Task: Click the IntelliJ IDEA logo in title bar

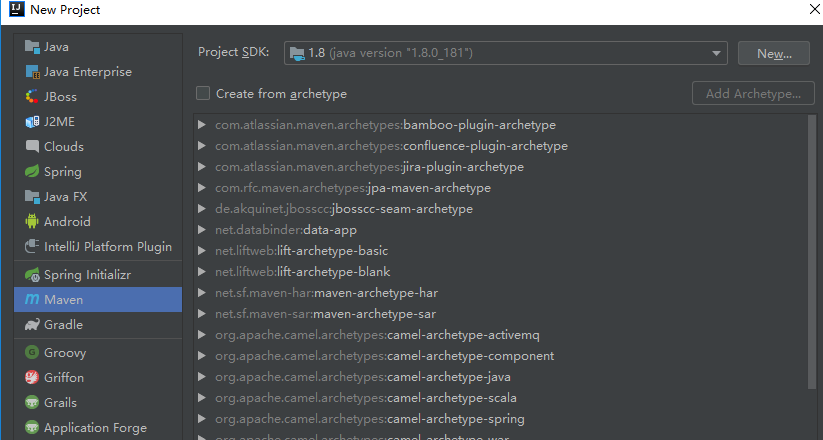Action: pos(17,9)
